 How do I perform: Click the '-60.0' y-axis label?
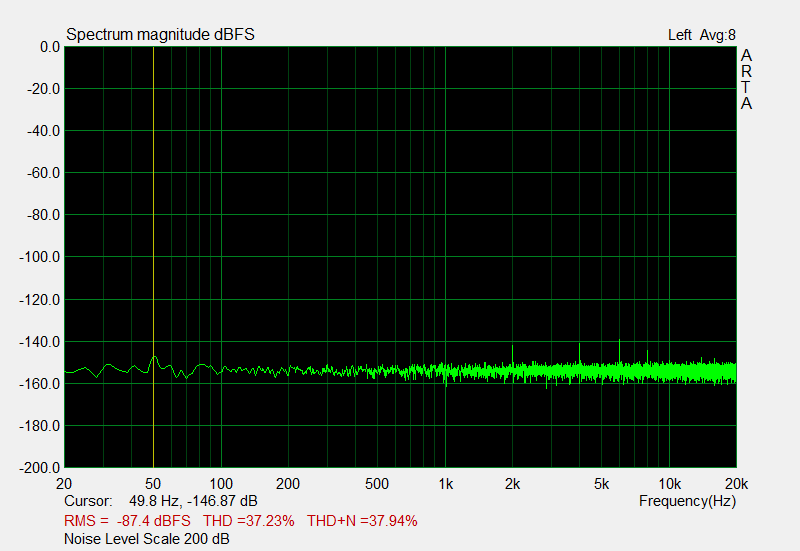coord(43,173)
